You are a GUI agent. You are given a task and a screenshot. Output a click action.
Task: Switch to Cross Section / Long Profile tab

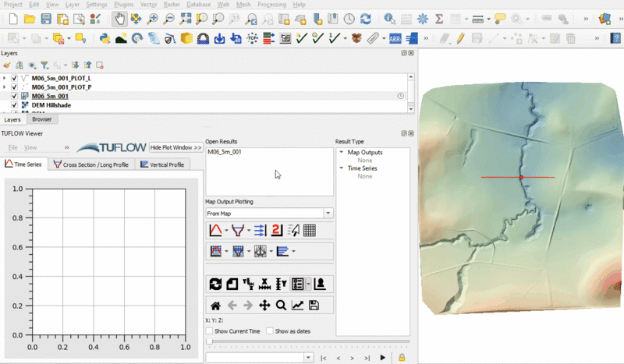(90, 164)
